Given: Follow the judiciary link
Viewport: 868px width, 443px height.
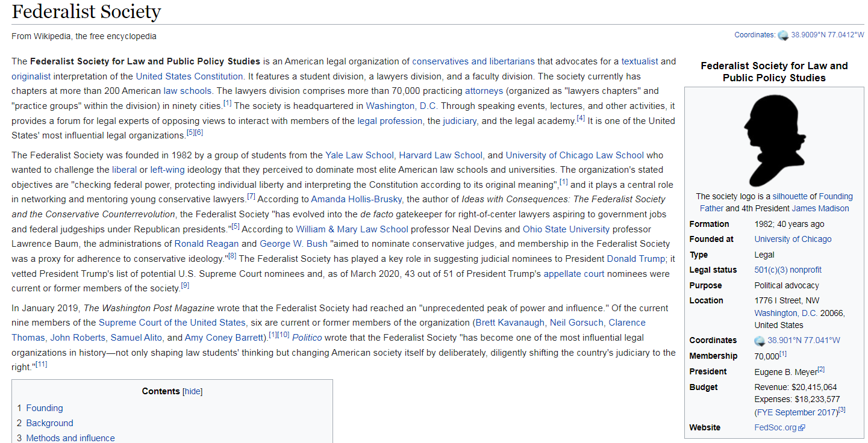Looking at the screenshot, I should point(460,121).
